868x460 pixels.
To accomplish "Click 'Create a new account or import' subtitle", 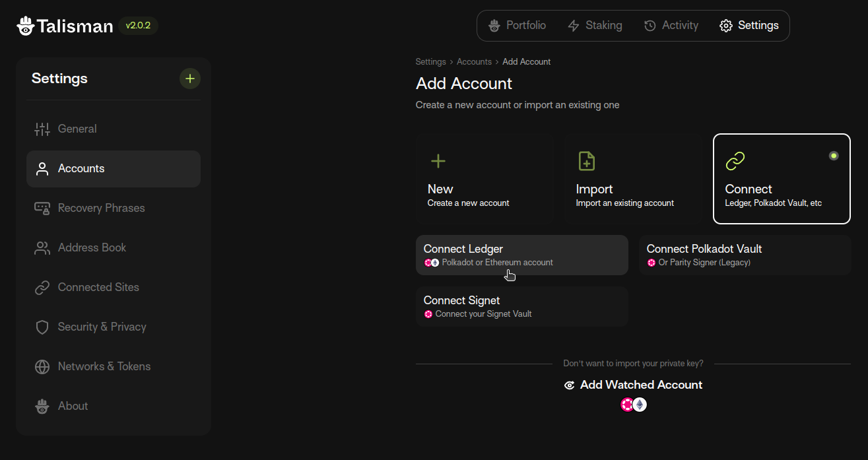I will [517, 105].
